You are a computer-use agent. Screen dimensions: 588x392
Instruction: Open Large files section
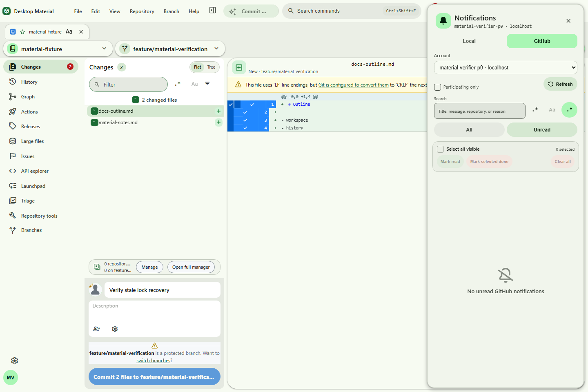pos(41,141)
